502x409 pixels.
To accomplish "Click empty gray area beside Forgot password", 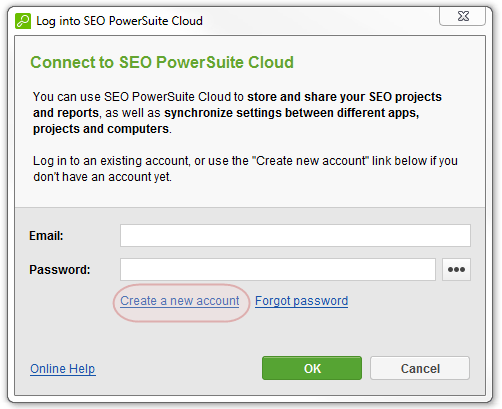I will (410, 302).
